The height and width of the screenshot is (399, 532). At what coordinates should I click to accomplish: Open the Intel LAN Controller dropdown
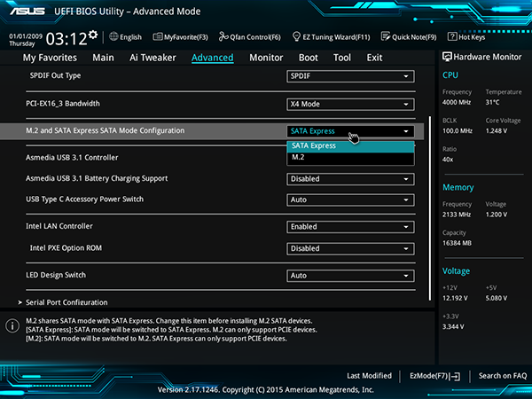point(350,227)
